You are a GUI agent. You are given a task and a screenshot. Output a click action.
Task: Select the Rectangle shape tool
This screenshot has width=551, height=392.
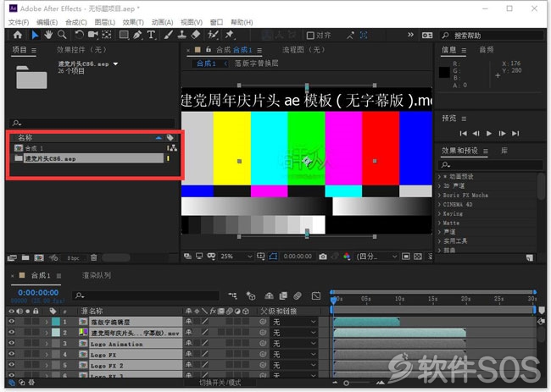coord(124,35)
